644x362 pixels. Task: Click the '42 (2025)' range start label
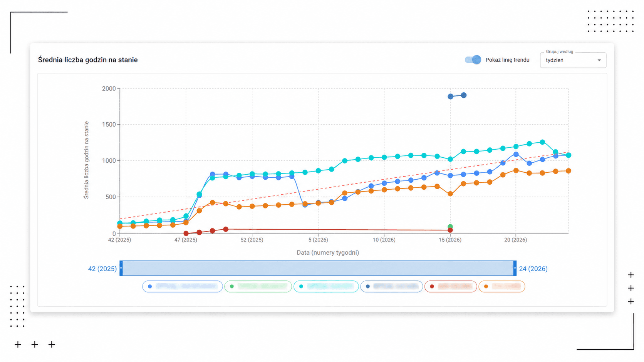tap(102, 269)
